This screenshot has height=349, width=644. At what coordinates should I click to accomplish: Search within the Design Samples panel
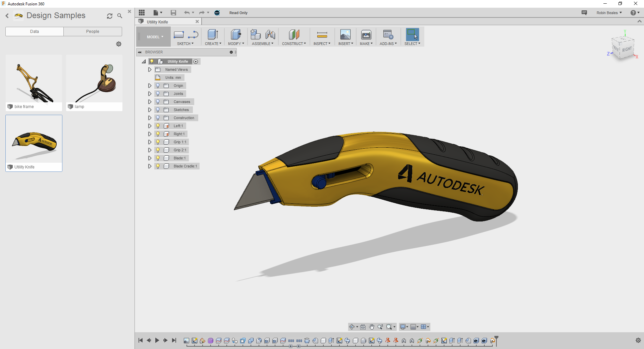tap(120, 16)
